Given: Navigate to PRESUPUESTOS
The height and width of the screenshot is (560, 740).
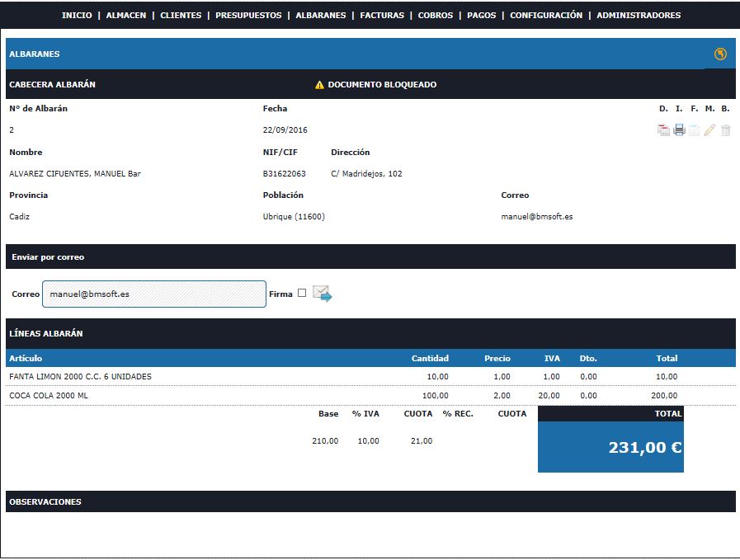Looking at the screenshot, I should tap(248, 16).
